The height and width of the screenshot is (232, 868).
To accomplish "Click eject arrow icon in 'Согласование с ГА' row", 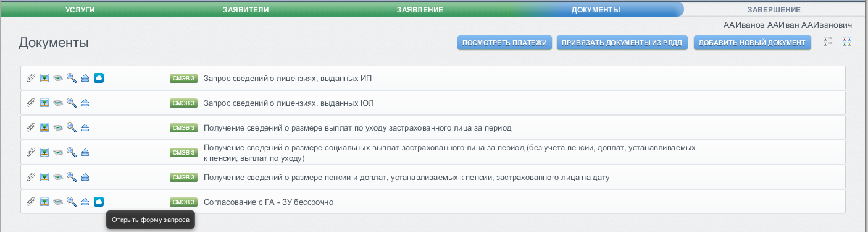I will click(x=85, y=202).
